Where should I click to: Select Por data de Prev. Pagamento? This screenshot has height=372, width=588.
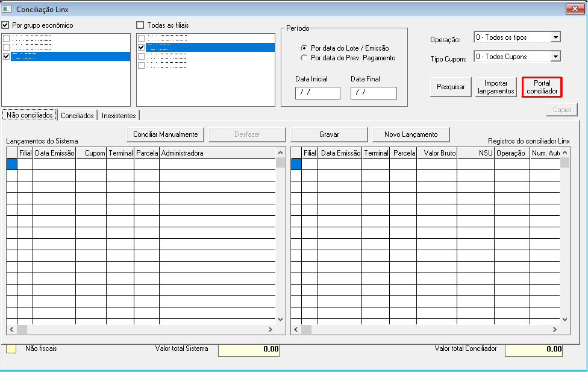point(304,58)
